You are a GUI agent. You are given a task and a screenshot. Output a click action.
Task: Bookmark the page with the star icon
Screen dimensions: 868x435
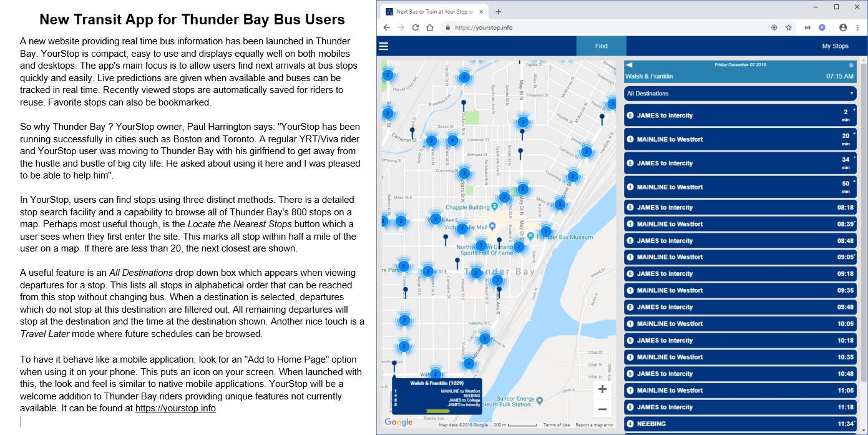(x=789, y=27)
